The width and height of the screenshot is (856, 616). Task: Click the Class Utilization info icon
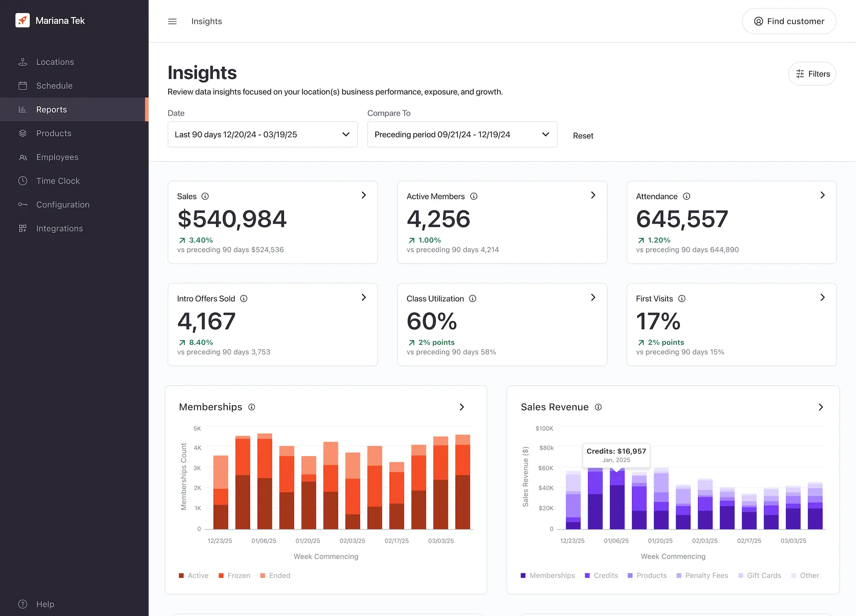(473, 299)
